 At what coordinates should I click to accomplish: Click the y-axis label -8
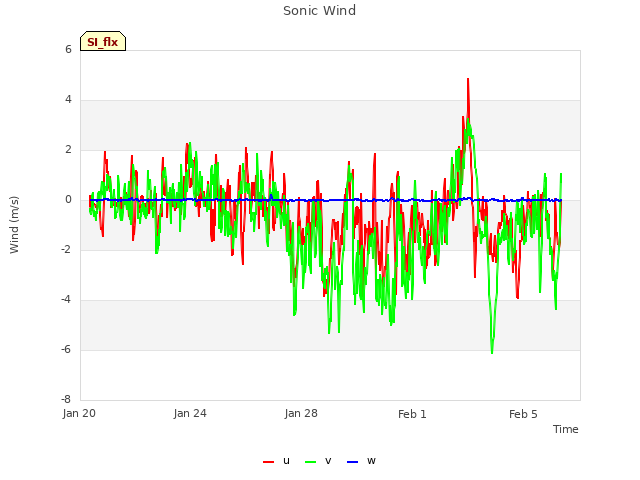(x=66, y=399)
